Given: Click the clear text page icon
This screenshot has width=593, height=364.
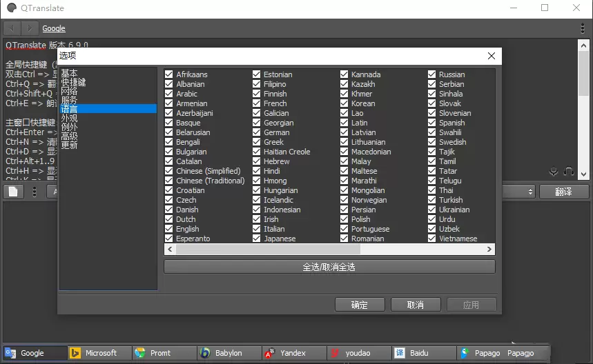Looking at the screenshot, I should click(x=13, y=192).
